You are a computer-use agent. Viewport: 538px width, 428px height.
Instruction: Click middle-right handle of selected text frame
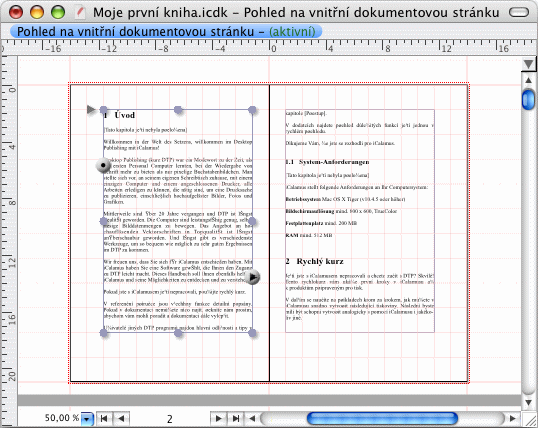coord(252,221)
